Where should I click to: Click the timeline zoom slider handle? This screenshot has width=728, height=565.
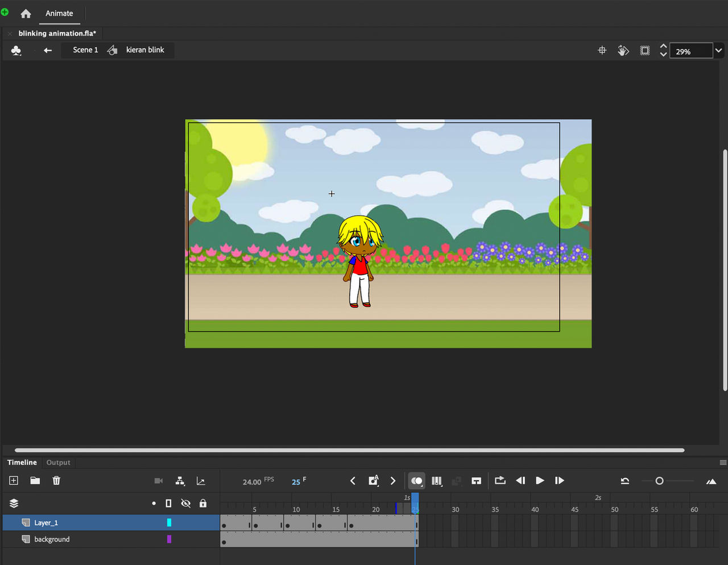click(x=659, y=481)
